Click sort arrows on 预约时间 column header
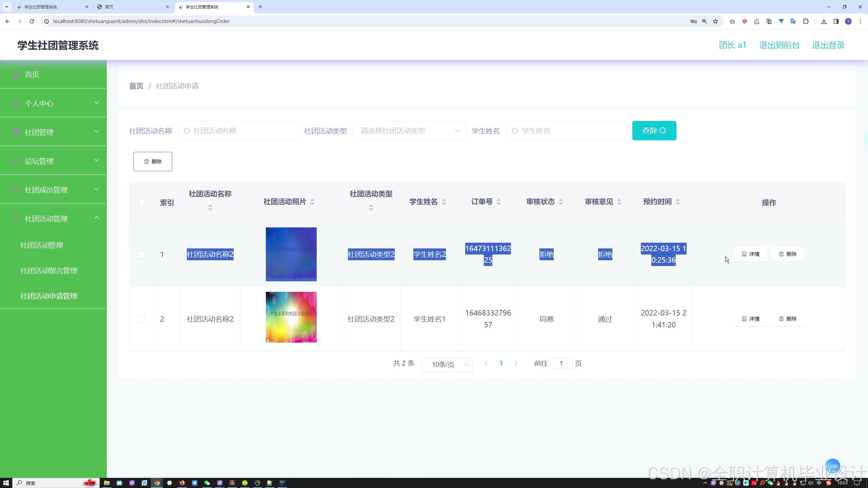868x488 pixels. [x=677, y=202]
